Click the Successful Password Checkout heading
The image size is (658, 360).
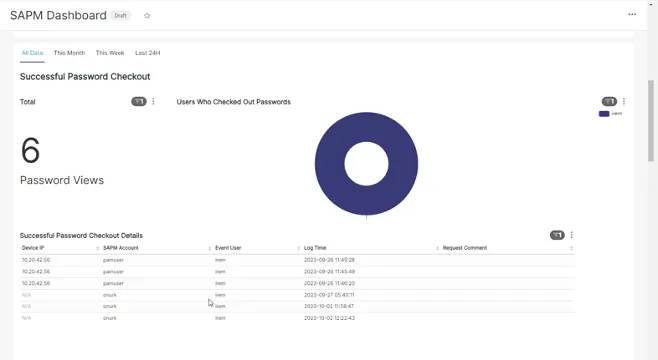coord(85,76)
